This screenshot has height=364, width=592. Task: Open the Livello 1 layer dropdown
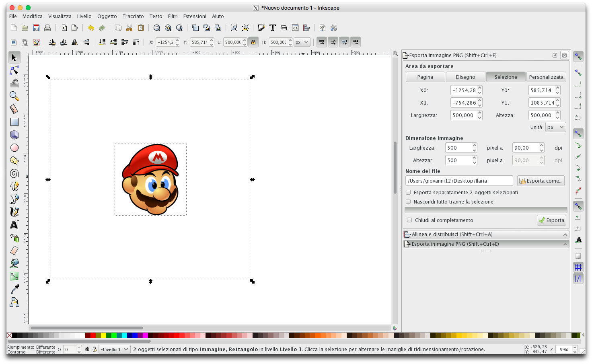115,350
